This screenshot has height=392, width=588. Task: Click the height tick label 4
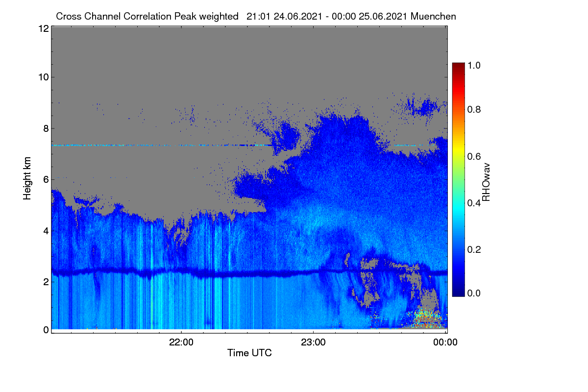pos(46,231)
